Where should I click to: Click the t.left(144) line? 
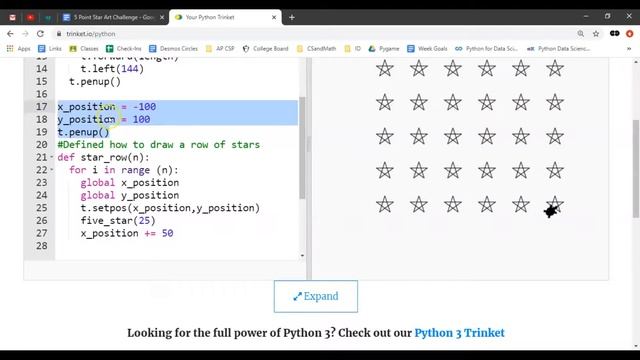pyautogui.click(x=112, y=69)
